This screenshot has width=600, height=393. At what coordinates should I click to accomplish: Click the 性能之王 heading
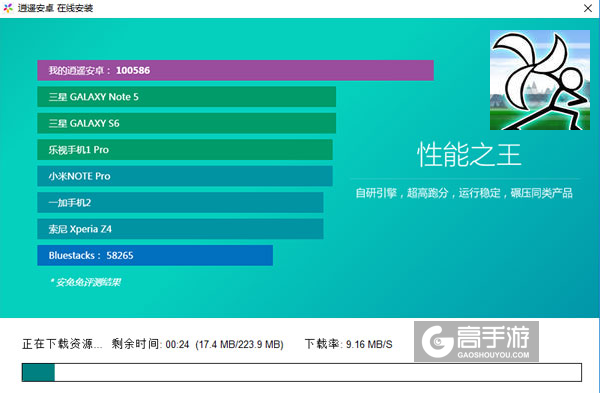coord(469,155)
